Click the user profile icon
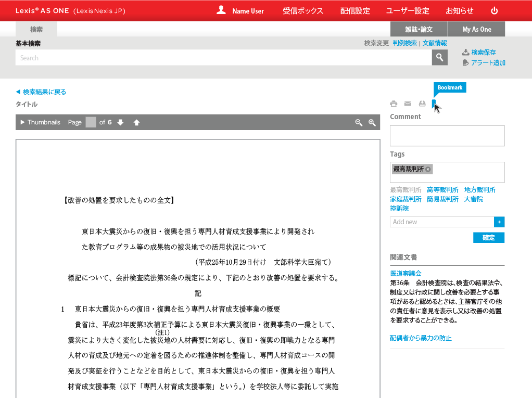532x398 pixels. pyautogui.click(x=221, y=10)
